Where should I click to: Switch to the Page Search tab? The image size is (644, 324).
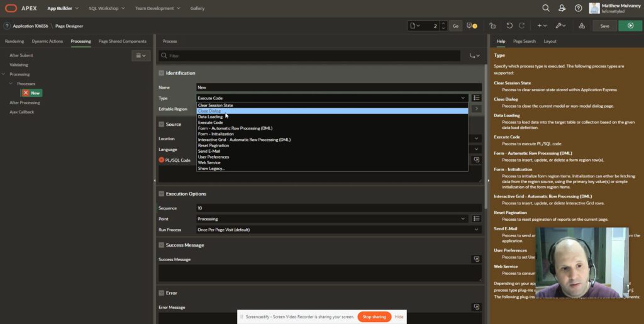point(524,41)
